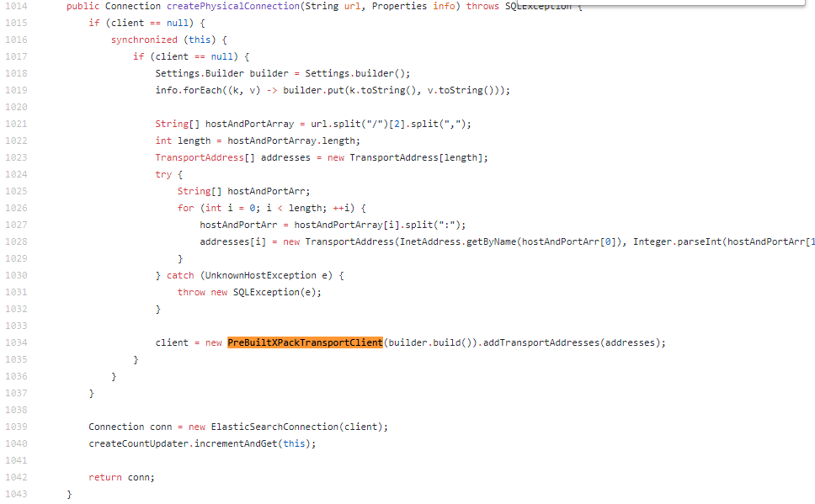
Task: Click SQLException(e) constructor on line 1031
Action: click(x=274, y=292)
